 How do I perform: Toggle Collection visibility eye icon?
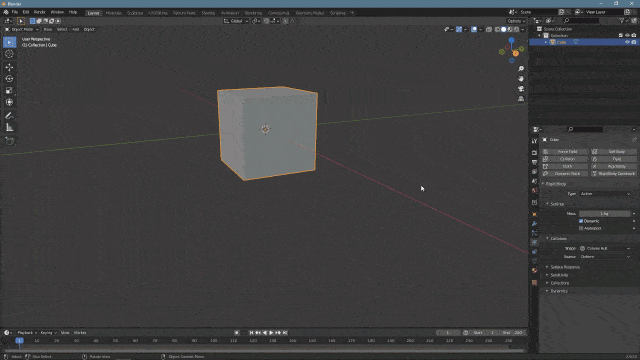627,36
